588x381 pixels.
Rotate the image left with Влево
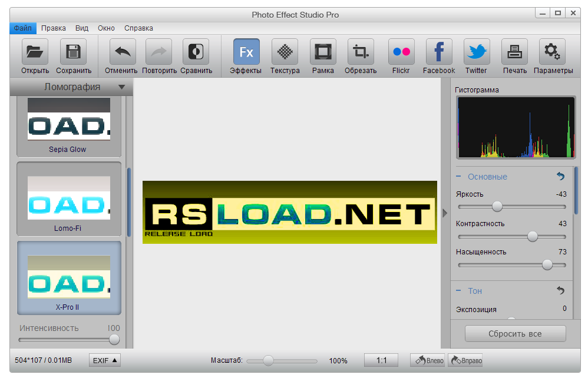point(428,360)
